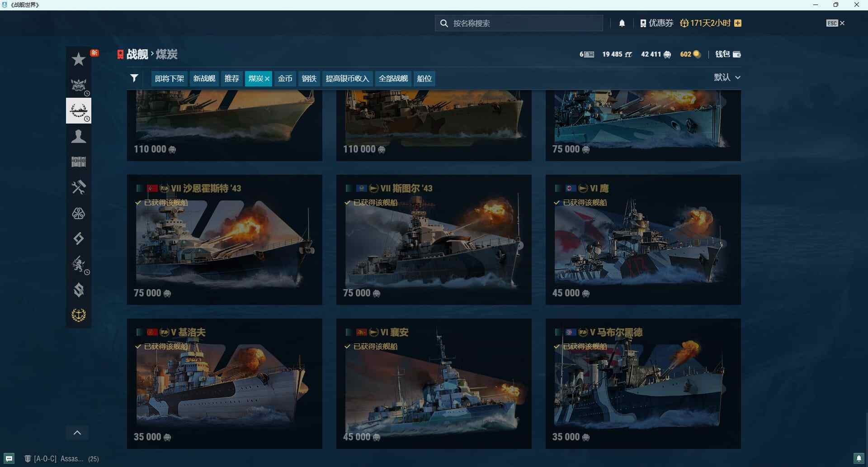Open the featured star section in sidebar

pyautogui.click(x=79, y=59)
